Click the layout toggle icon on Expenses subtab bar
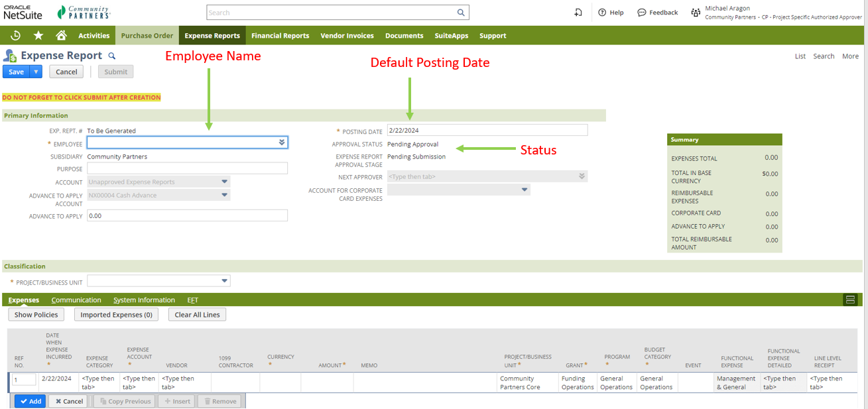This screenshot has height=409, width=868. click(x=850, y=300)
